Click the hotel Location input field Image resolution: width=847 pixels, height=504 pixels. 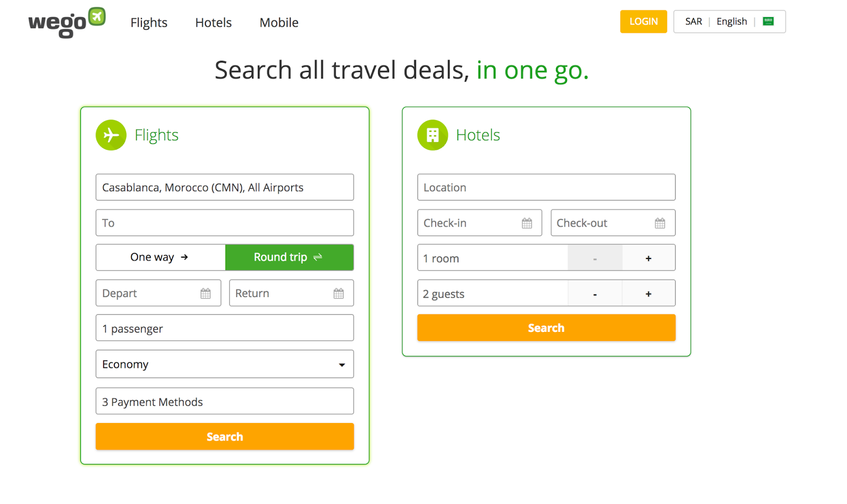pos(546,187)
